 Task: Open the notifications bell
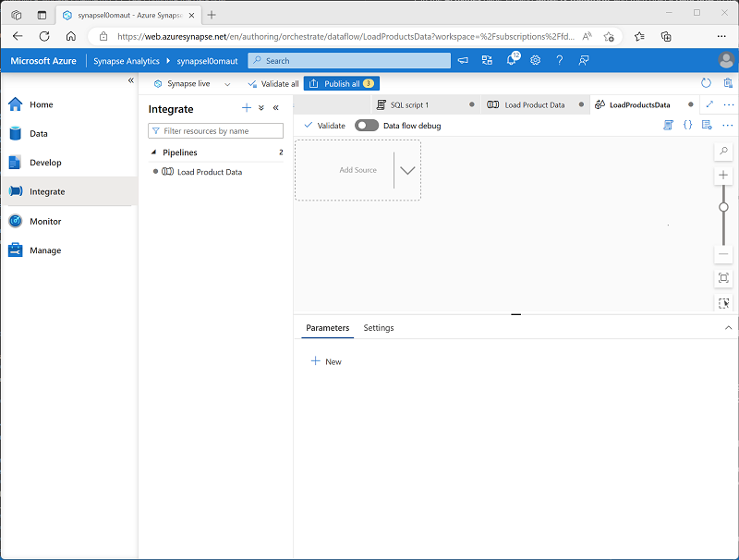pyautogui.click(x=512, y=60)
